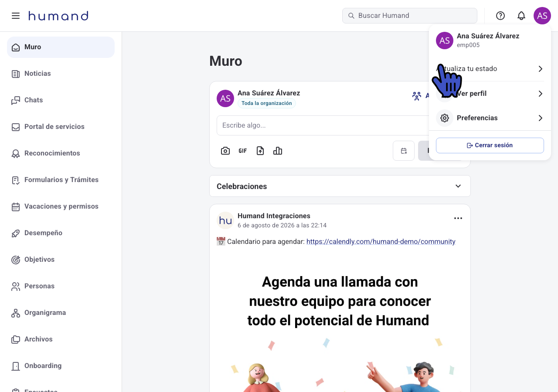This screenshot has height=392, width=558.
Task: Click the Organigrama hierarchy icon
Action: click(16, 313)
